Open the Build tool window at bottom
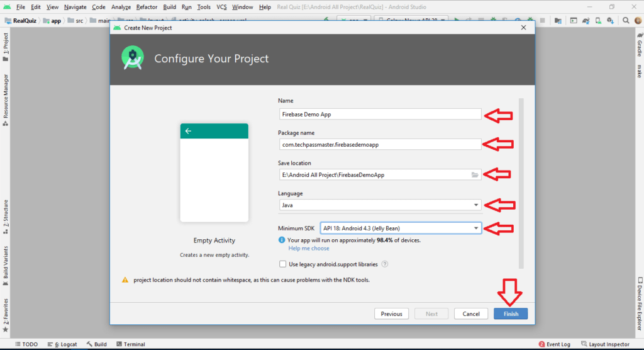644x350 pixels. coord(96,344)
